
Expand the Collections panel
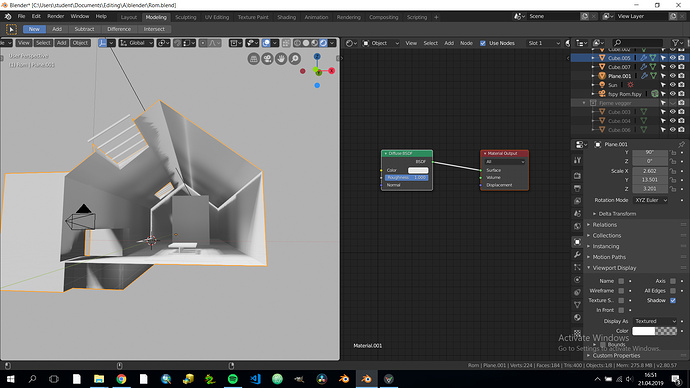click(606, 235)
